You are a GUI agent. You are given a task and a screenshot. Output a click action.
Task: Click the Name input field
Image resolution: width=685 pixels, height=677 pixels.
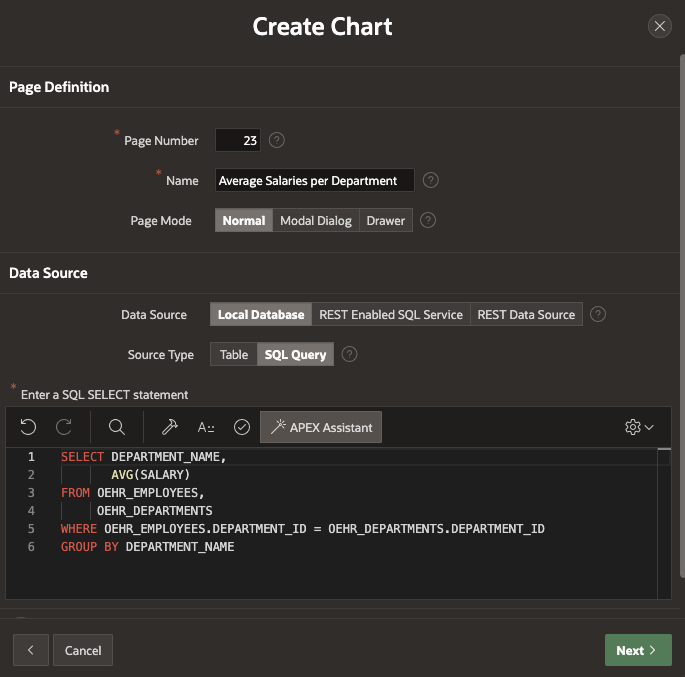[314, 180]
